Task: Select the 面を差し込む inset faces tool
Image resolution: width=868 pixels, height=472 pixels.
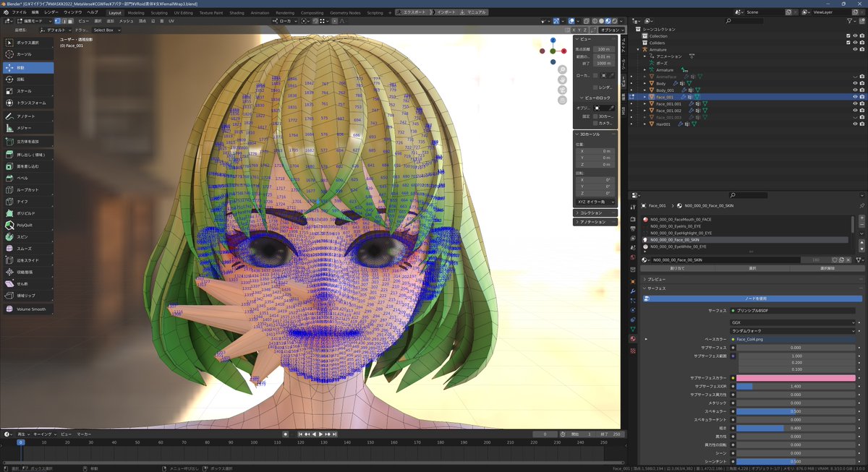Action: pyautogui.click(x=27, y=166)
